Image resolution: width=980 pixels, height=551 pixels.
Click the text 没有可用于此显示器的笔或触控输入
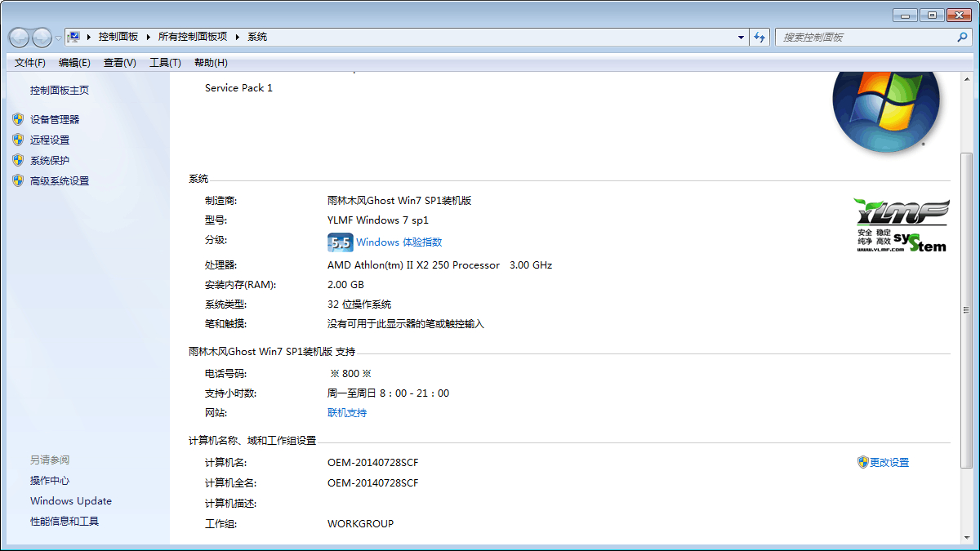pyautogui.click(x=406, y=324)
